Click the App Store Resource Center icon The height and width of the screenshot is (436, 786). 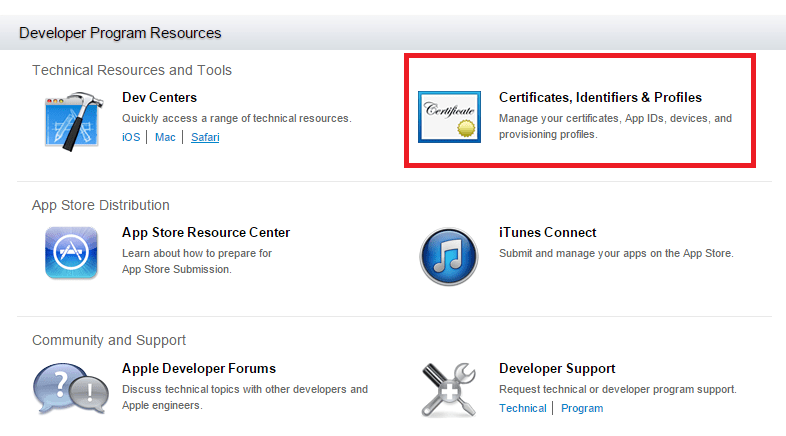71,252
